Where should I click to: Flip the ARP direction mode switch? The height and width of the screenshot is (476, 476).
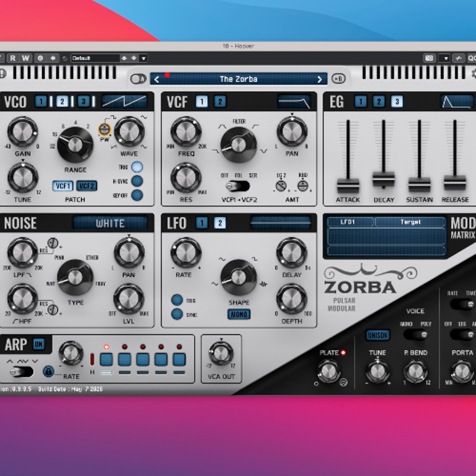tap(21, 372)
